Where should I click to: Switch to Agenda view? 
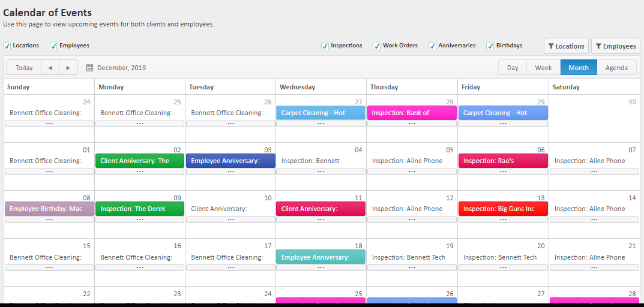point(616,68)
